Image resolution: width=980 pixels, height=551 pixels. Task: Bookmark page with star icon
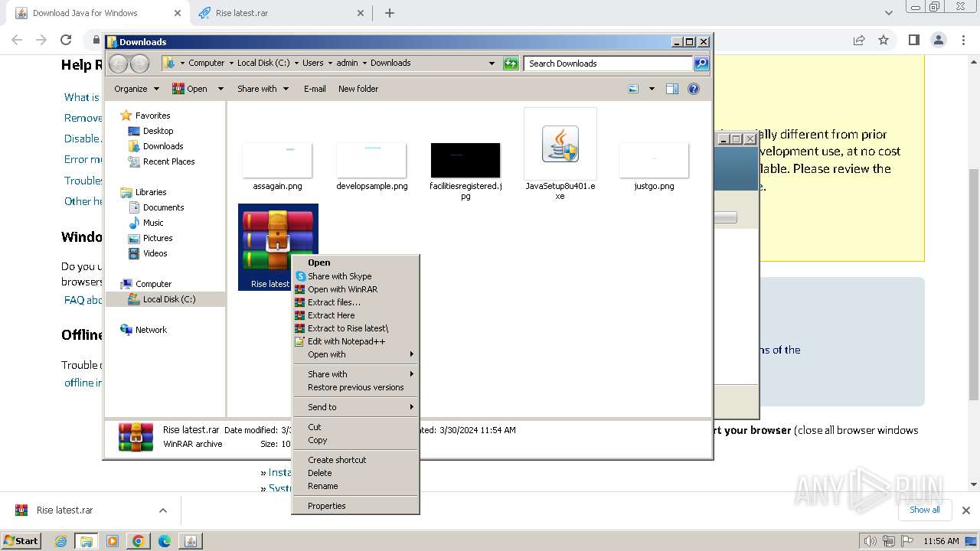click(884, 40)
